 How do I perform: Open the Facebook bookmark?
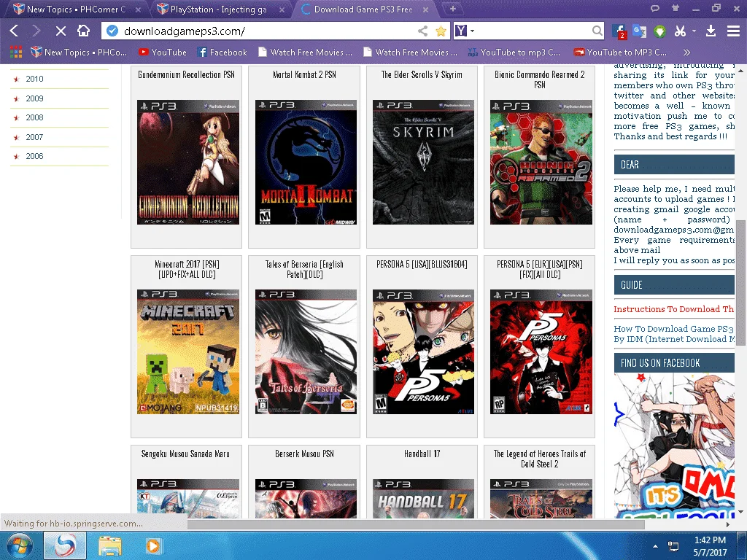point(222,52)
